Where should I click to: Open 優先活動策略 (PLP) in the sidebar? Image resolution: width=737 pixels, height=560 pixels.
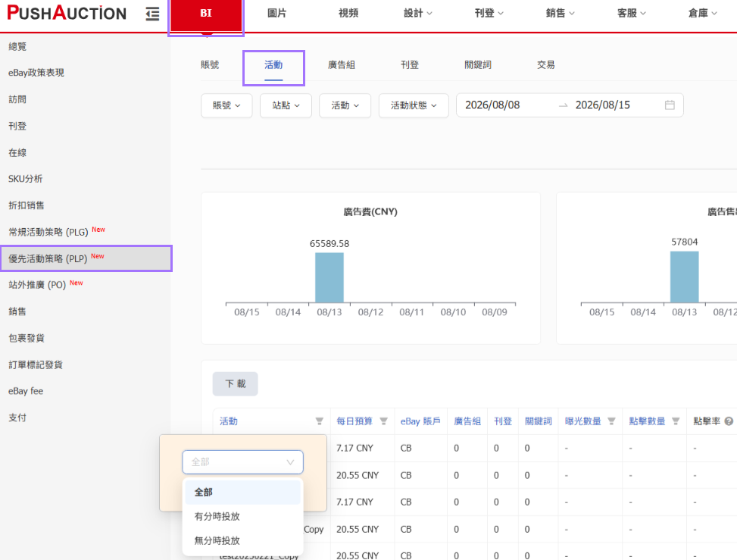(85, 258)
